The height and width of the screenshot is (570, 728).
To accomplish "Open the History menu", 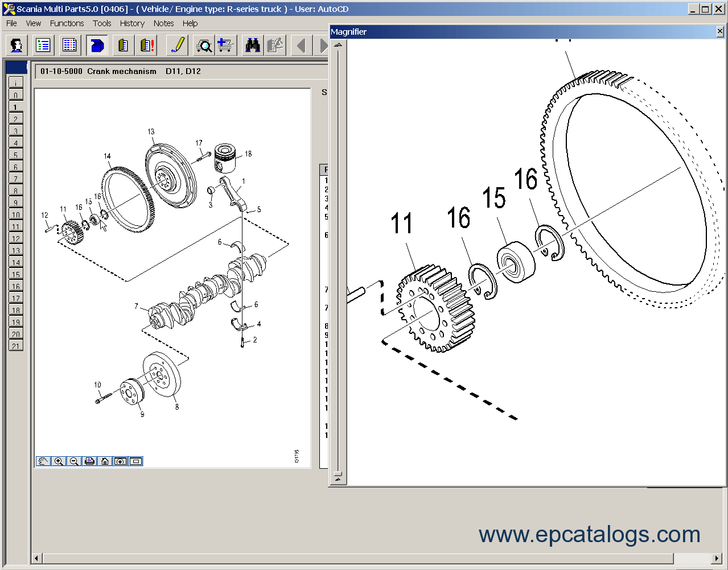I will [x=132, y=23].
